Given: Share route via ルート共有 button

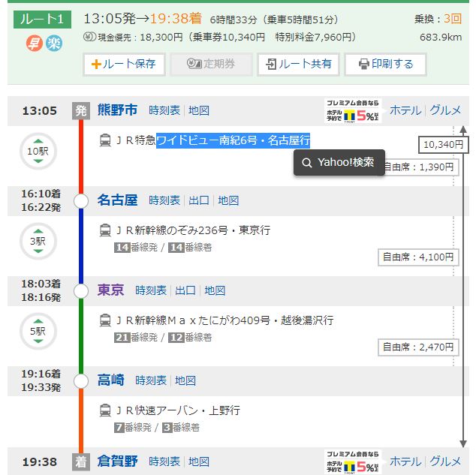Looking at the screenshot, I should tap(298, 65).
